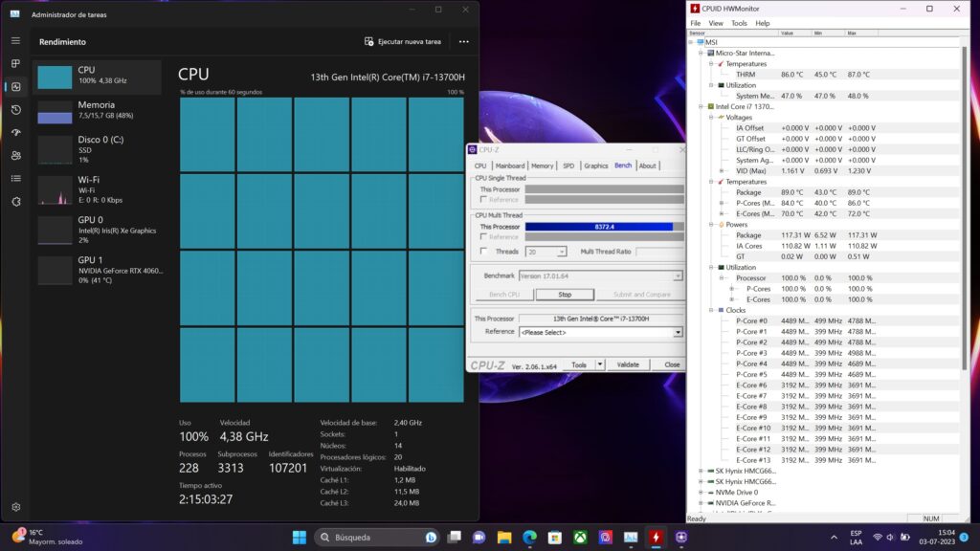Open the SPD tab in CPU-Z
The width and height of the screenshot is (980, 551).
pos(568,165)
